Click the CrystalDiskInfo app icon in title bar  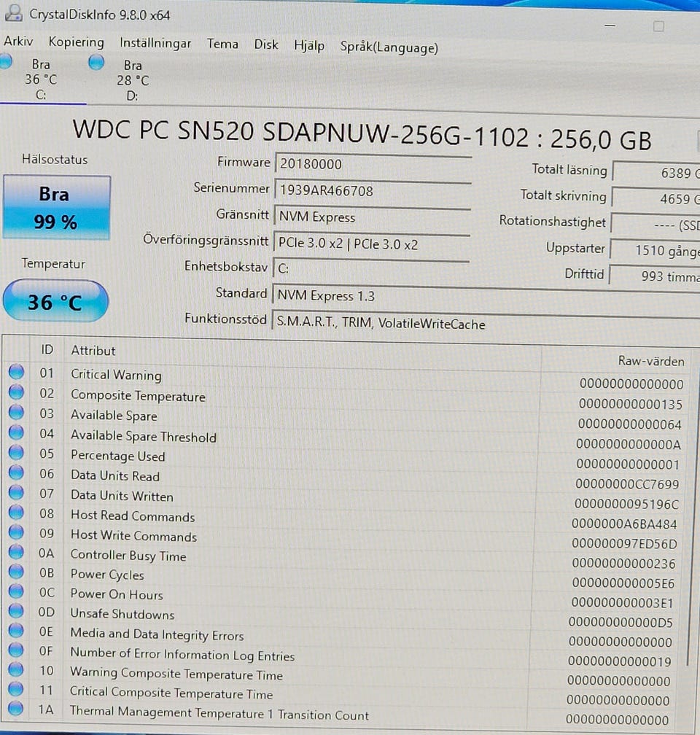coord(12,12)
